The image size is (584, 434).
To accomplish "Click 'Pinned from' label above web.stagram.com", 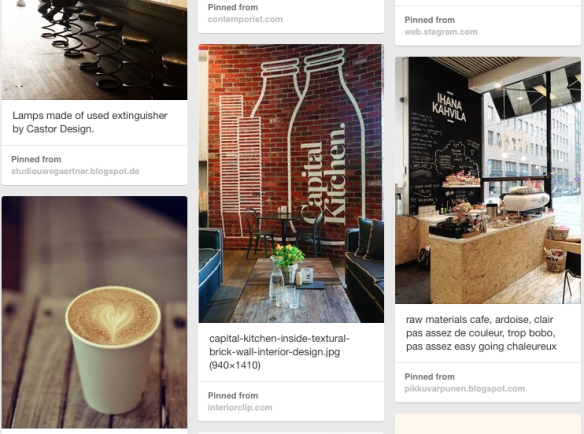I will 429,20.
